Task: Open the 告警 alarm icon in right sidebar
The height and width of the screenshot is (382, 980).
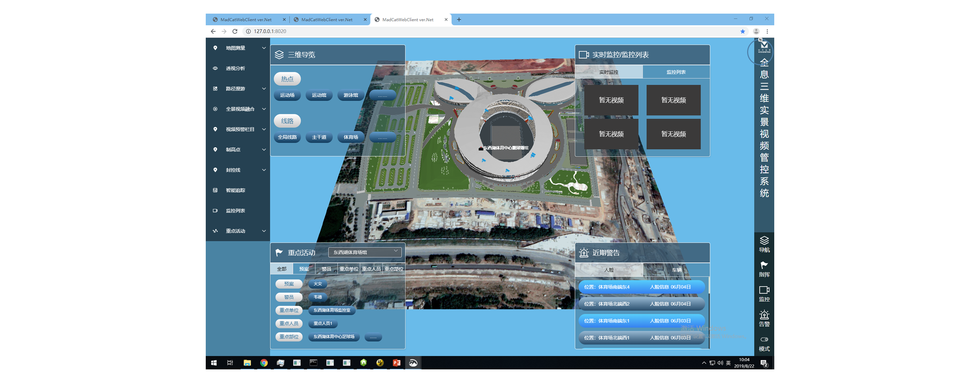Action: [764, 315]
